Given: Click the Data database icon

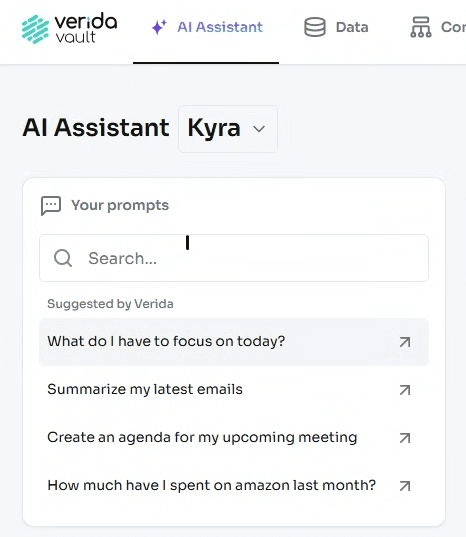Looking at the screenshot, I should (x=315, y=27).
